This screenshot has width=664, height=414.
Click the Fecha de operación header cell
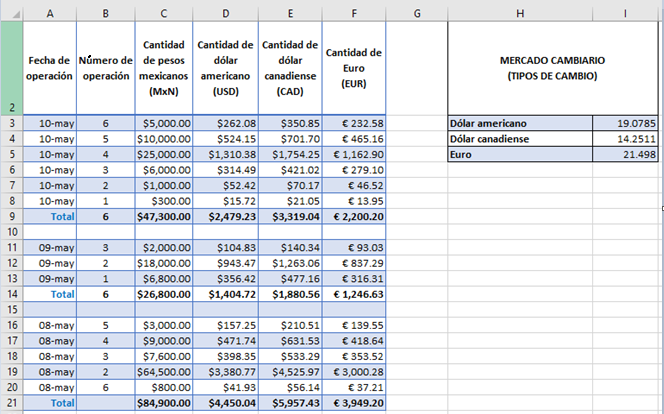tap(50, 68)
